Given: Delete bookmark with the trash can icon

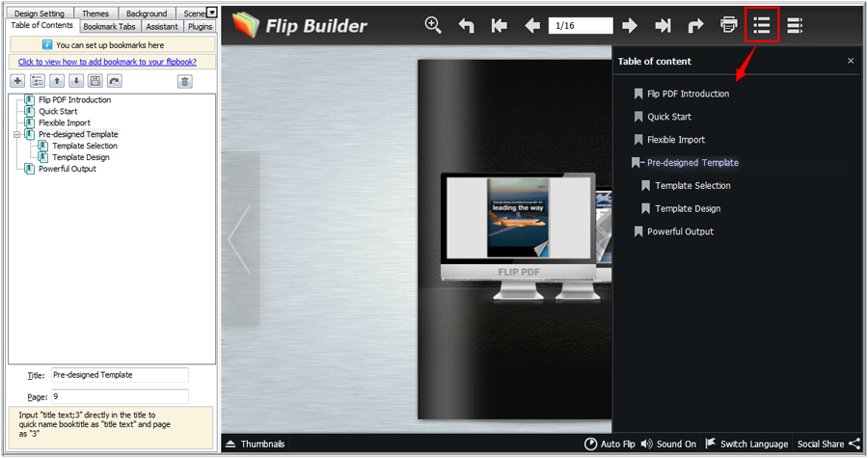Looking at the screenshot, I should [185, 82].
